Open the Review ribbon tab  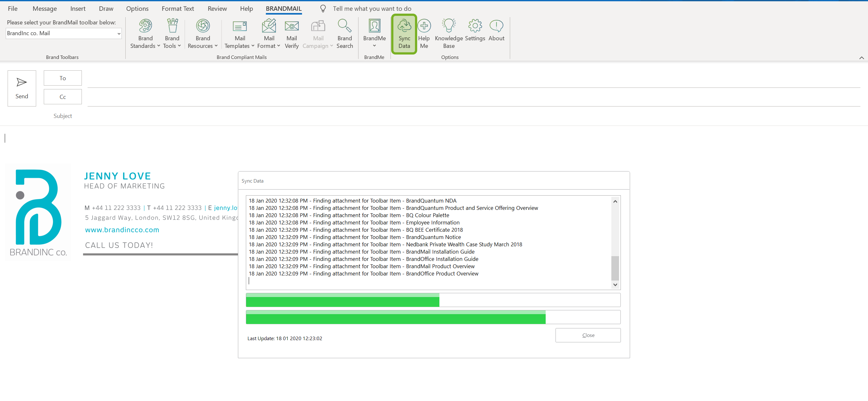(217, 9)
